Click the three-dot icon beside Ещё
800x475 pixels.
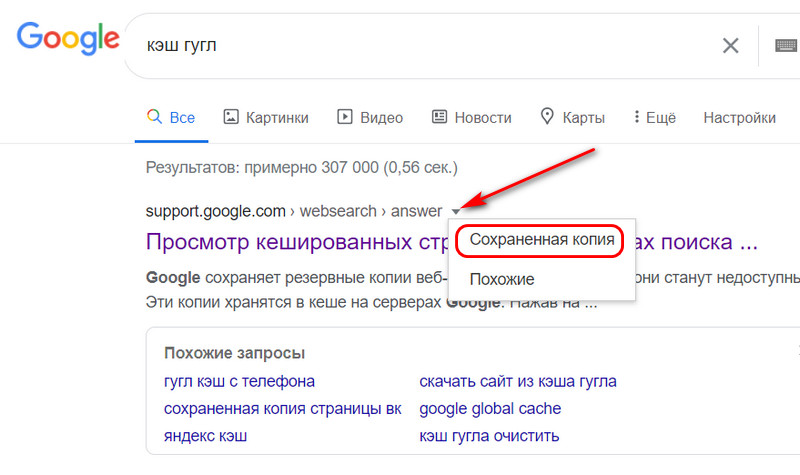pos(637,117)
